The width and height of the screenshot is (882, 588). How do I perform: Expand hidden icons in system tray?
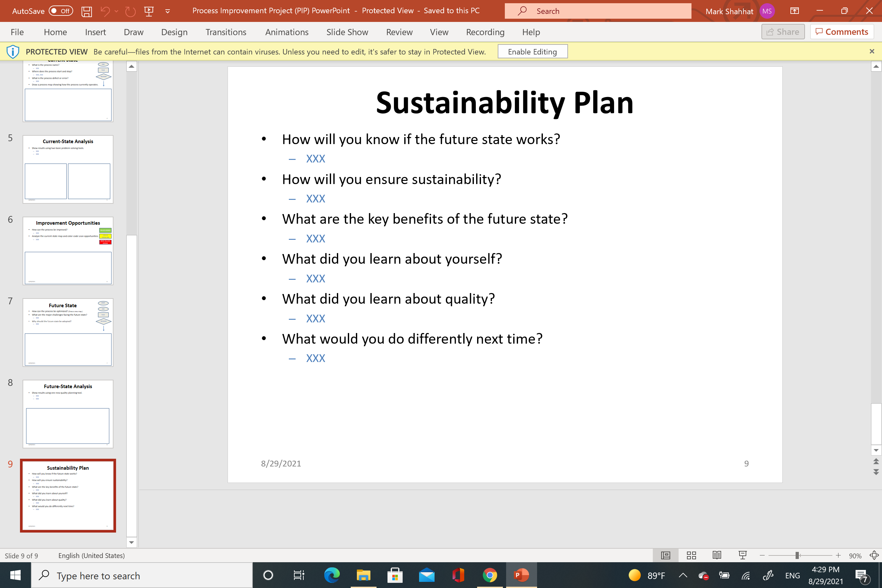[683, 575]
